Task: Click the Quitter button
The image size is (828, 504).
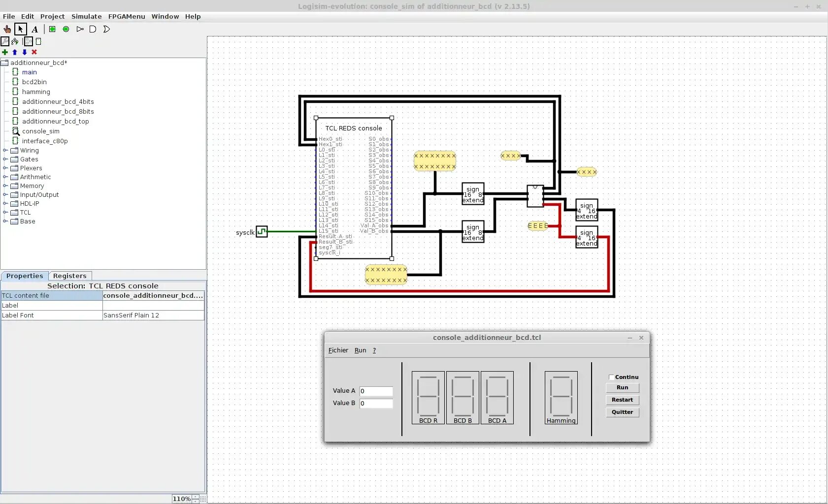Action: pos(622,412)
